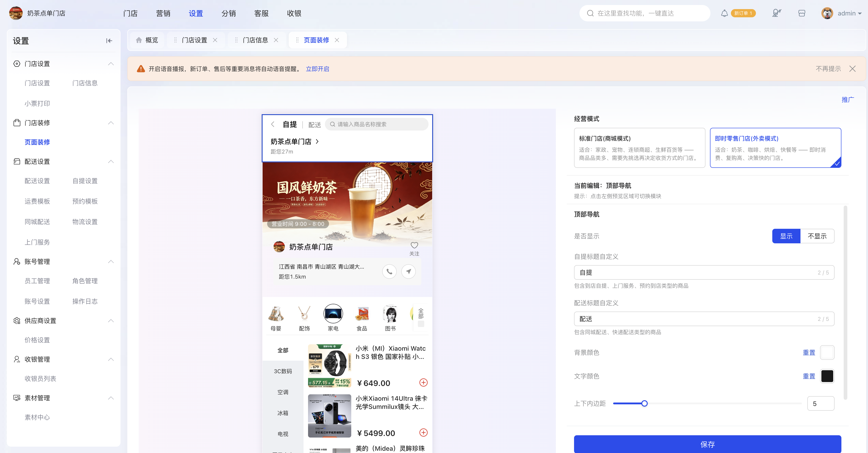Click the 关注 heart icon
This screenshot has height=453, width=868.
click(x=414, y=245)
